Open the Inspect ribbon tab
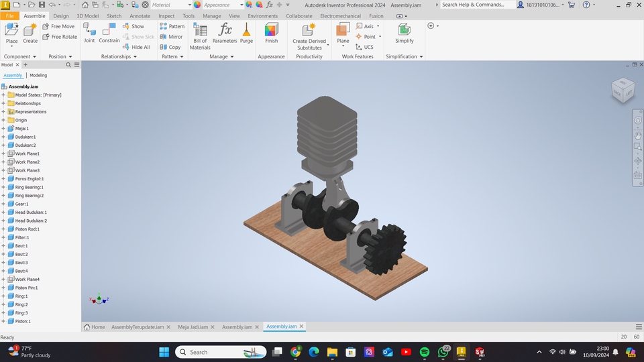Screen dimensions: 644x362 166,16
